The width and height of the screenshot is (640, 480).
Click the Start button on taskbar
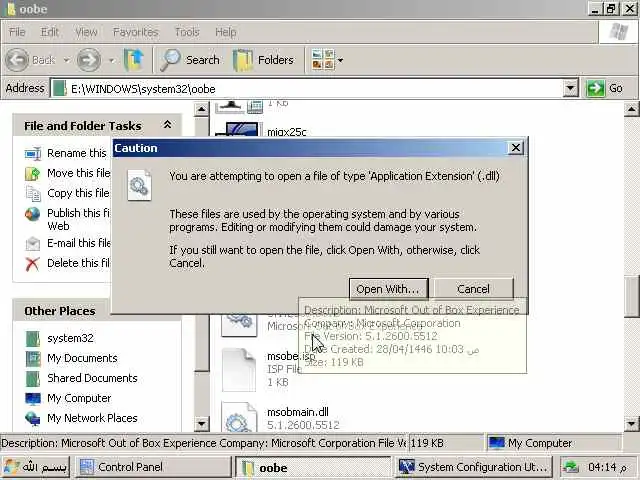[36, 467]
